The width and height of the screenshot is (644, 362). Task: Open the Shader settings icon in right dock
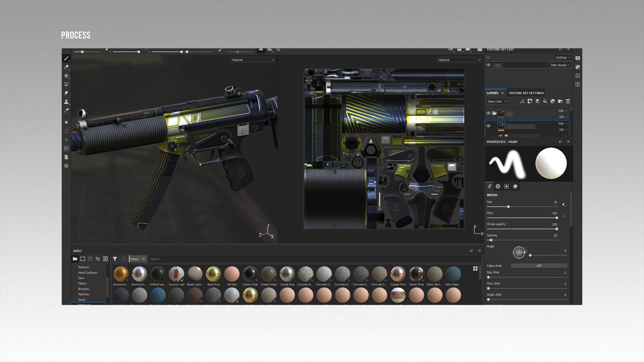(x=578, y=67)
